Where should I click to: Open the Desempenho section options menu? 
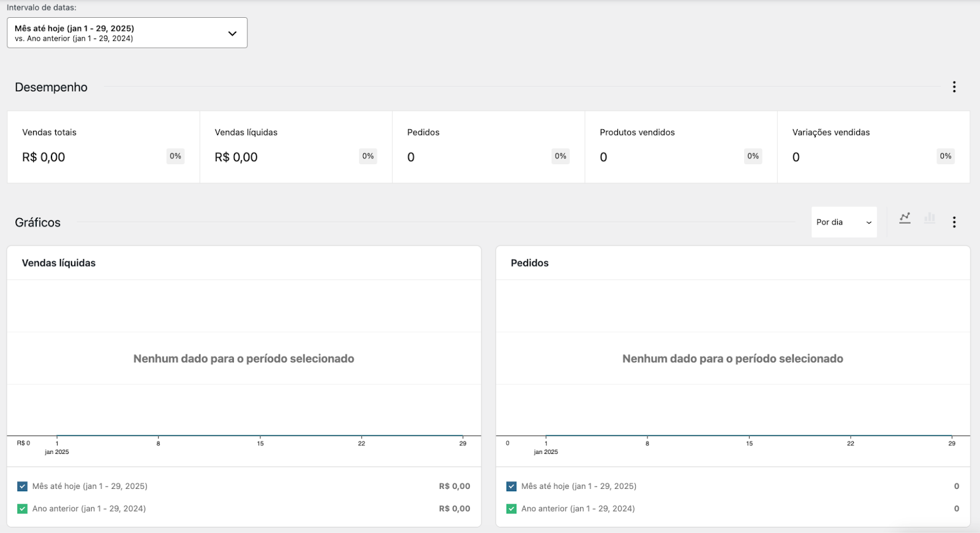(954, 87)
